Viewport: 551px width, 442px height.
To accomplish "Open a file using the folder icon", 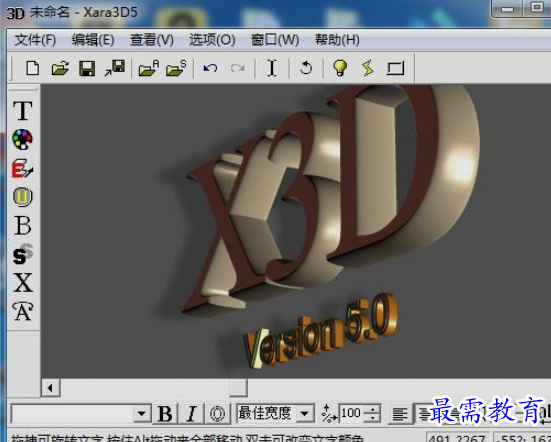I will click(60, 68).
